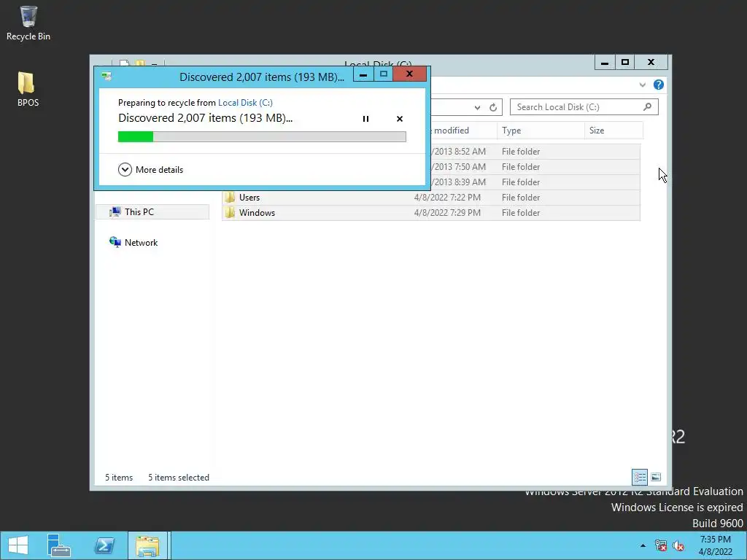Click the search magnifier icon
The width and height of the screenshot is (747, 560).
[647, 106]
